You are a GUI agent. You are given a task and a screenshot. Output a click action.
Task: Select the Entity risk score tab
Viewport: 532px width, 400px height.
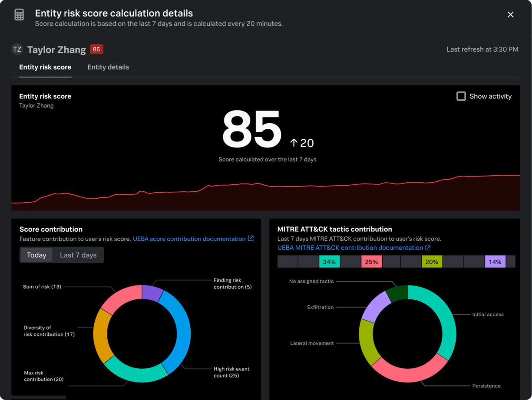pyautogui.click(x=45, y=67)
